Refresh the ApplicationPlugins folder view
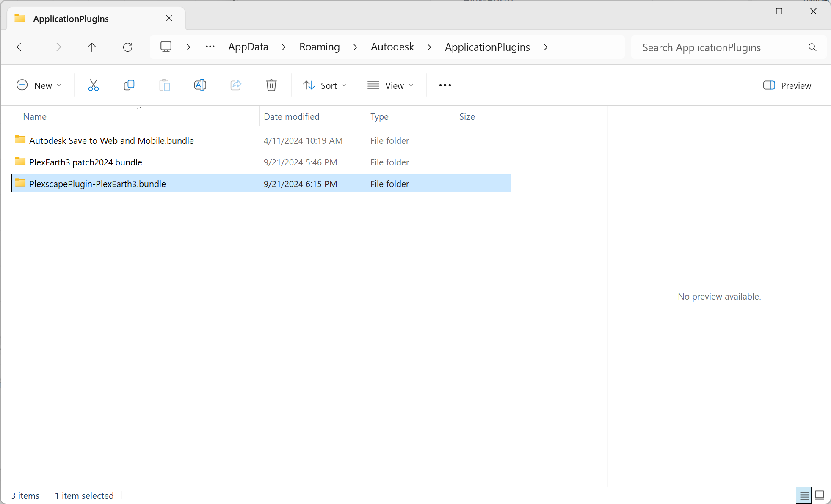 coord(127,47)
